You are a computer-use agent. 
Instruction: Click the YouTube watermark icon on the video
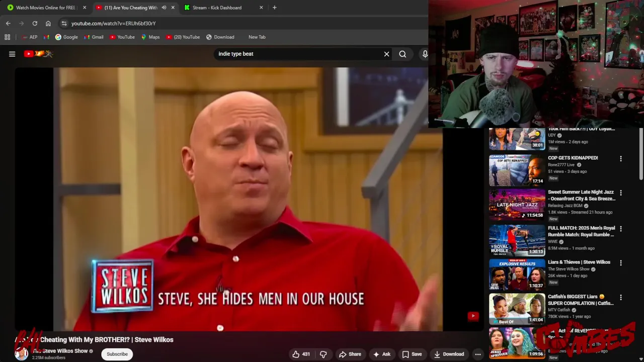coord(473,316)
